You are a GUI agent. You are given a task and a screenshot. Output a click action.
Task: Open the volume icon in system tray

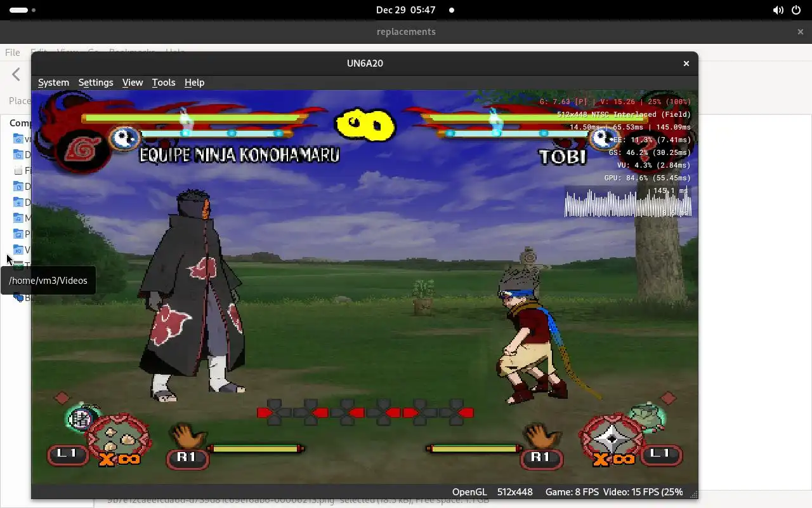(778, 10)
